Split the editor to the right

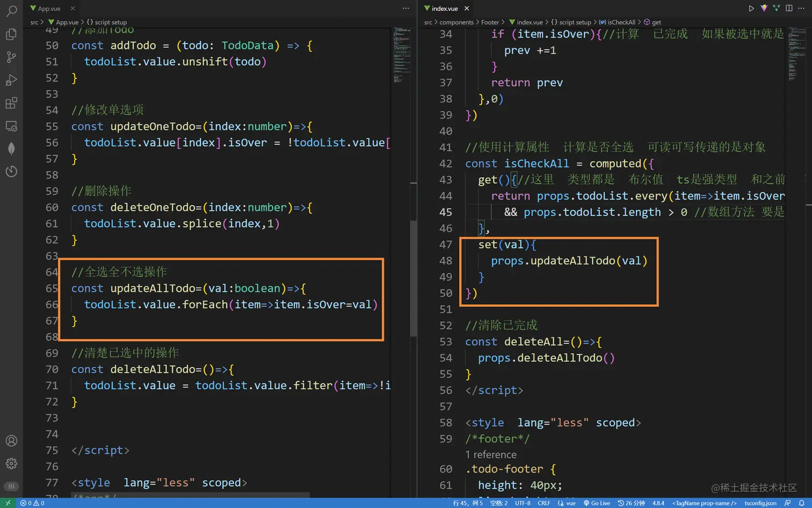click(789, 8)
